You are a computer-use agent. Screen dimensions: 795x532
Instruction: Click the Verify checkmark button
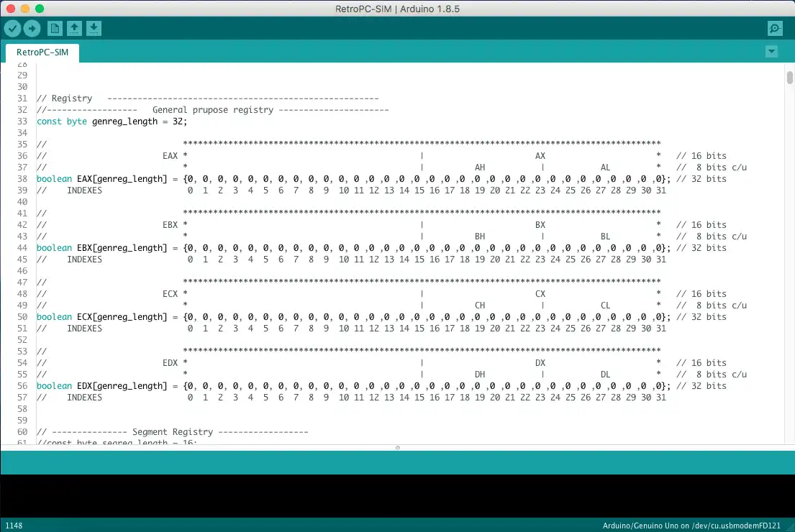click(x=13, y=28)
